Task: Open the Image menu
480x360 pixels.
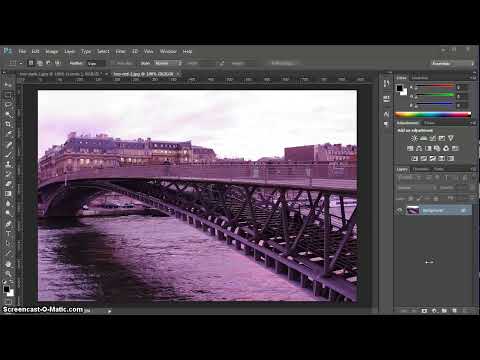Action: pyautogui.click(x=51, y=51)
